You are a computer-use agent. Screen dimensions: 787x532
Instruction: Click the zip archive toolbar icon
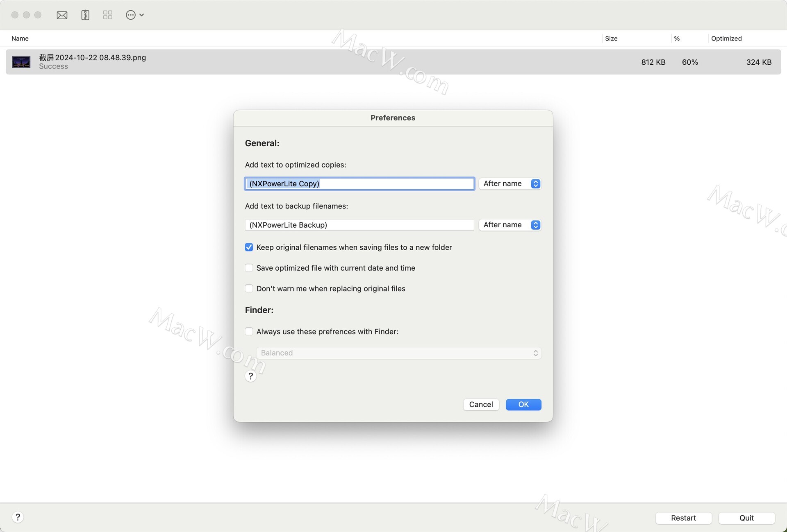coord(85,15)
